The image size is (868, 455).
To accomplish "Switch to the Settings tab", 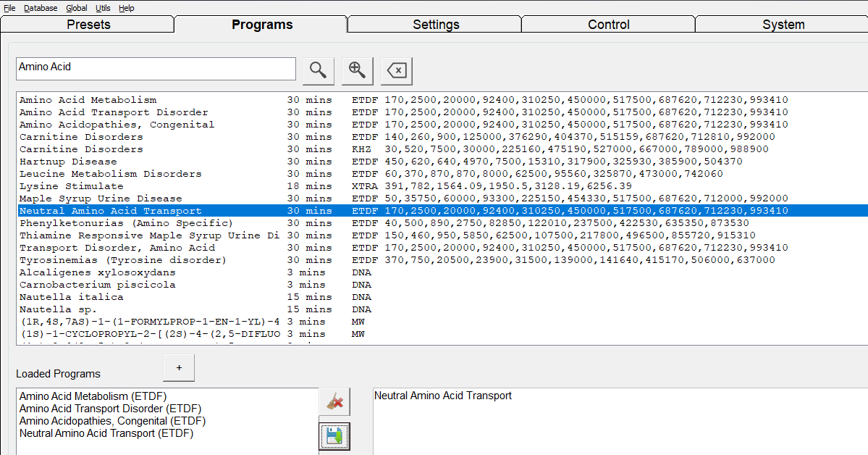I will point(434,24).
